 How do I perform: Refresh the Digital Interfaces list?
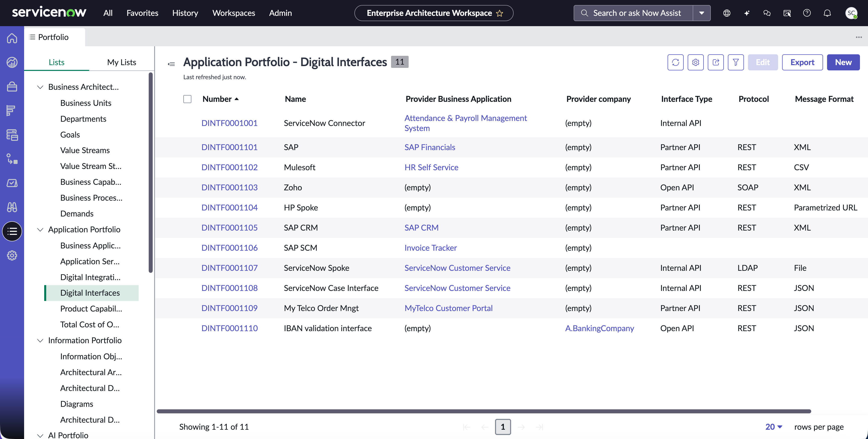[675, 62]
